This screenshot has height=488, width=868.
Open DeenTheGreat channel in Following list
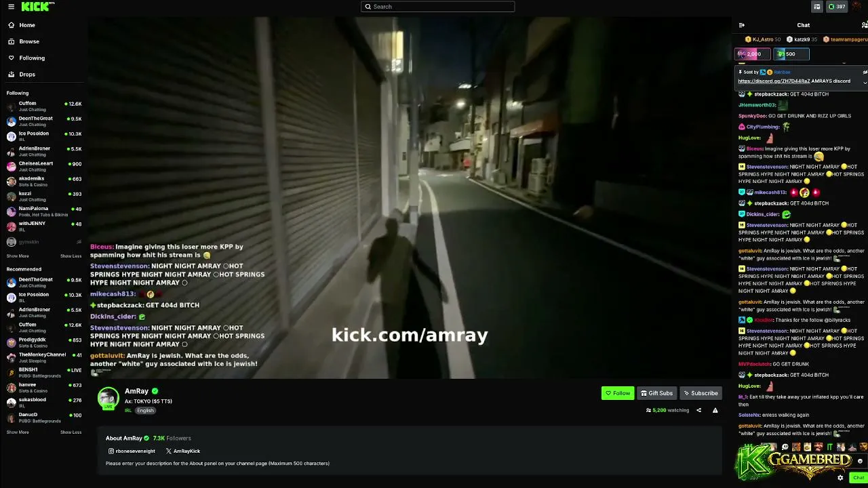[x=43, y=121]
